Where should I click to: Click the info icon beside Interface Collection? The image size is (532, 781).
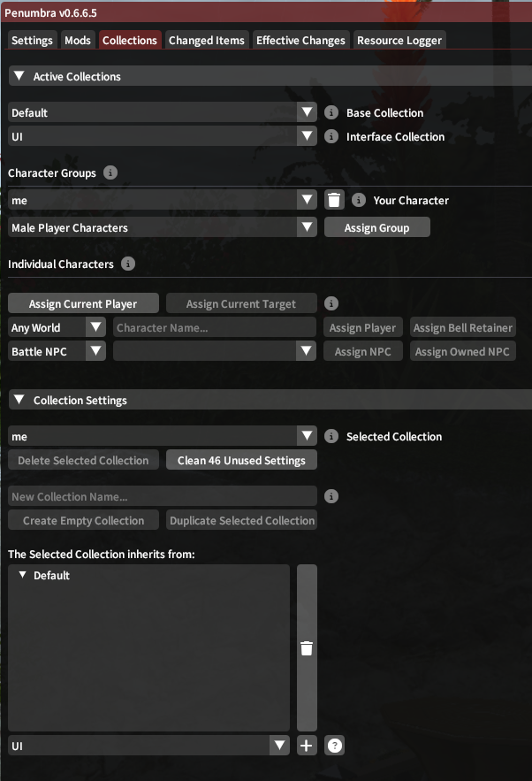[331, 136]
